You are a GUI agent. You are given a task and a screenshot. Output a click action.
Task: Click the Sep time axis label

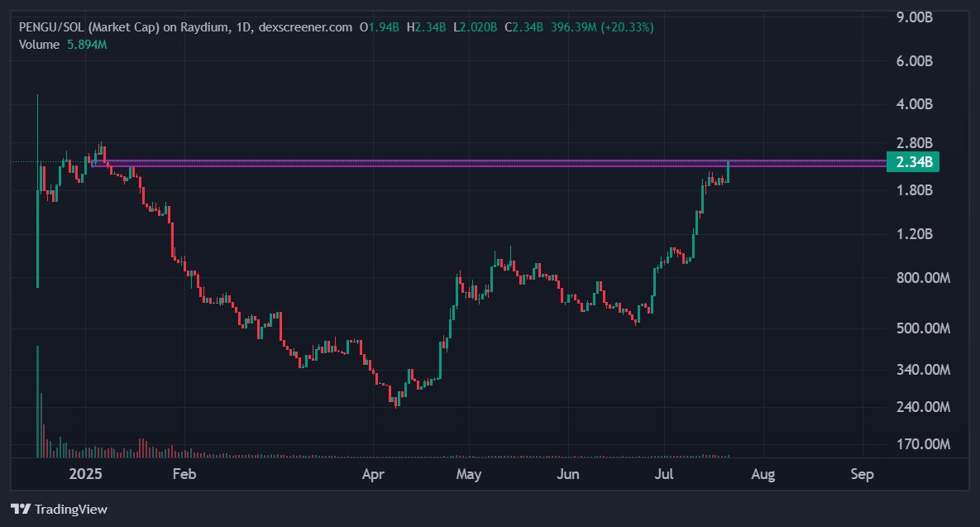[x=862, y=475]
